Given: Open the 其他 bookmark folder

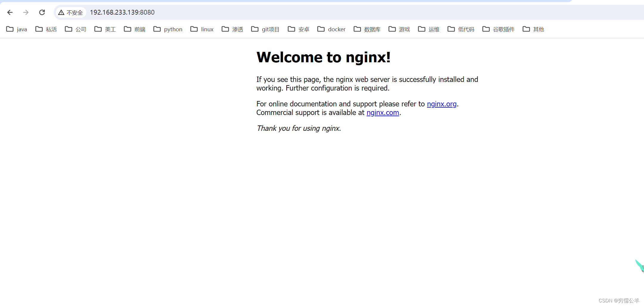Looking at the screenshot, I should pos(533,29).
